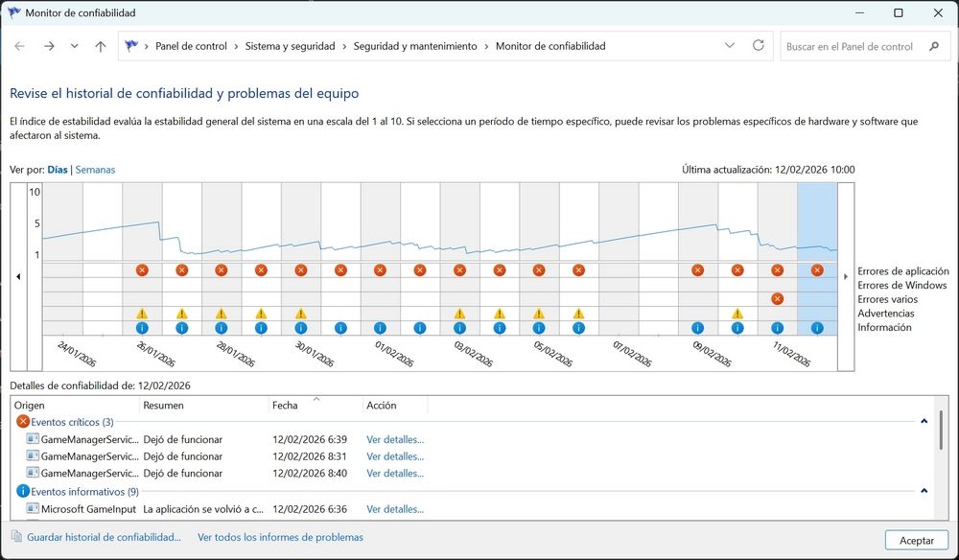Click the left arrow to scroll the chart earlier

[18, 276]
